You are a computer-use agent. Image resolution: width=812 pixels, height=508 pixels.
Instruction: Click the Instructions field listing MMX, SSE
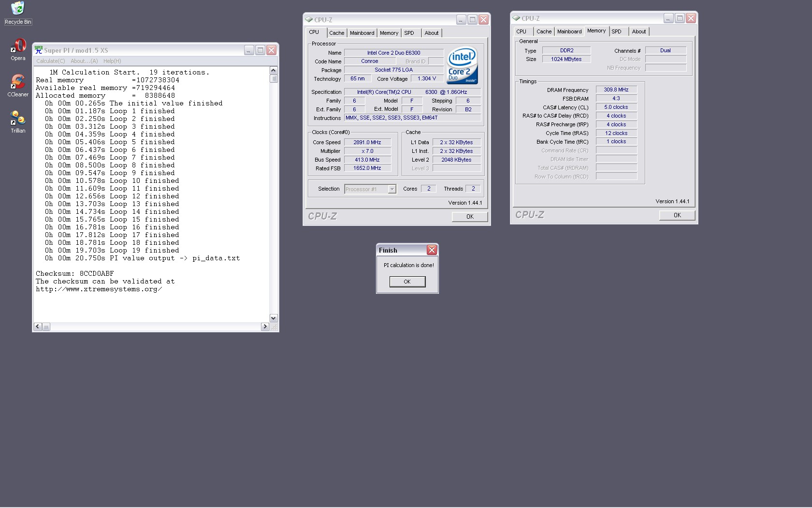click(412, 118)
